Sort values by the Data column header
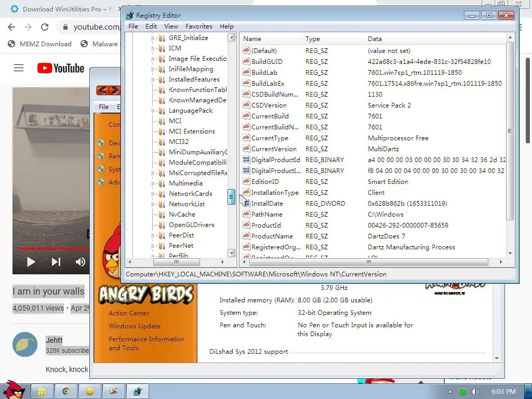The height and width of the screenshot is (399, 532). [435, 38]
